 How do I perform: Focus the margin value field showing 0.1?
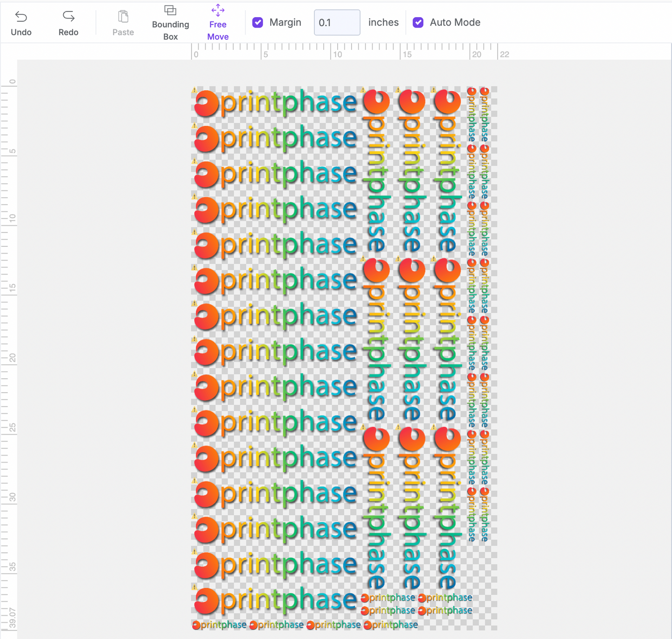(337, 22)
